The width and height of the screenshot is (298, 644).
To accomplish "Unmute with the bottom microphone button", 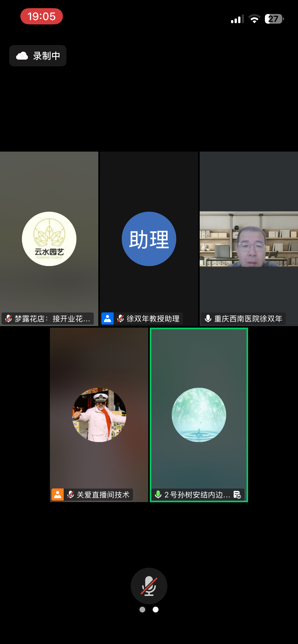I will pyautogui.click(x=149, y=586).
